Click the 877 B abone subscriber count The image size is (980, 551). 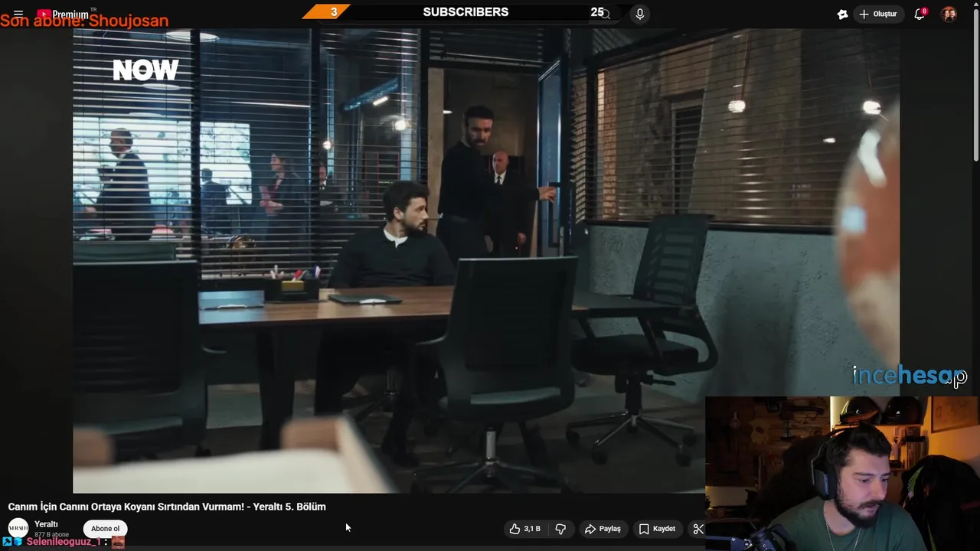[51, 534]
